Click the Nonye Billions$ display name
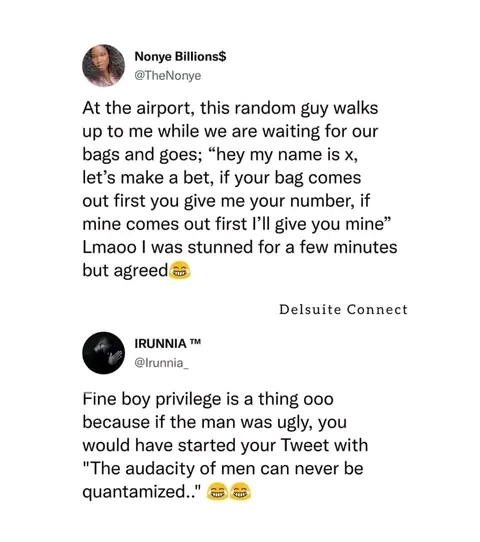This screenshot has height=542, width=480. (180, 56)
